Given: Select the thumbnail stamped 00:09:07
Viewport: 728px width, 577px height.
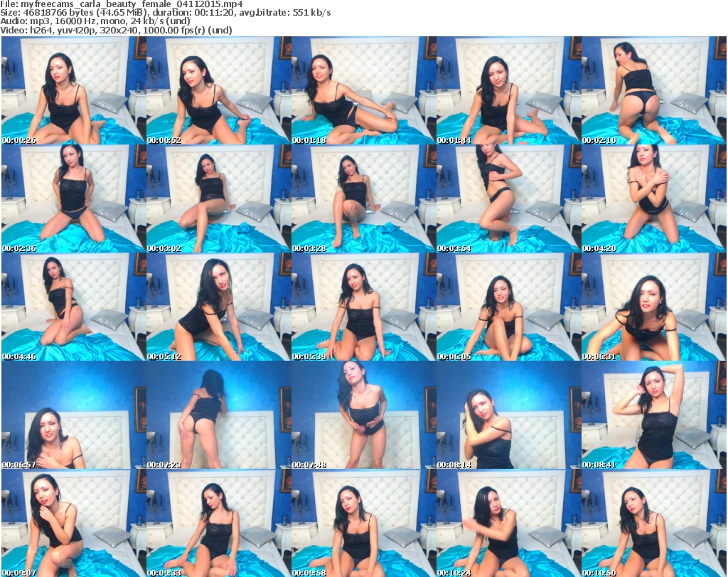Looking at the screenshot, I should [x=74, y=523].
